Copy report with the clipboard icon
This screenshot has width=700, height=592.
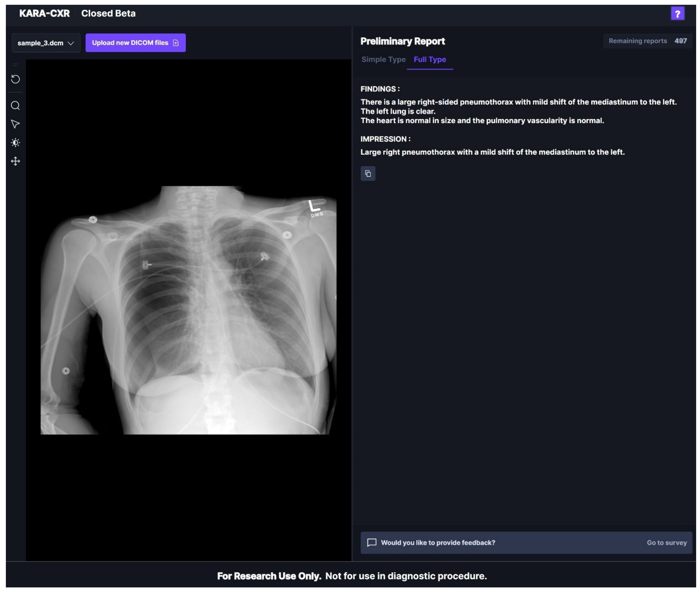coord(368,173)
